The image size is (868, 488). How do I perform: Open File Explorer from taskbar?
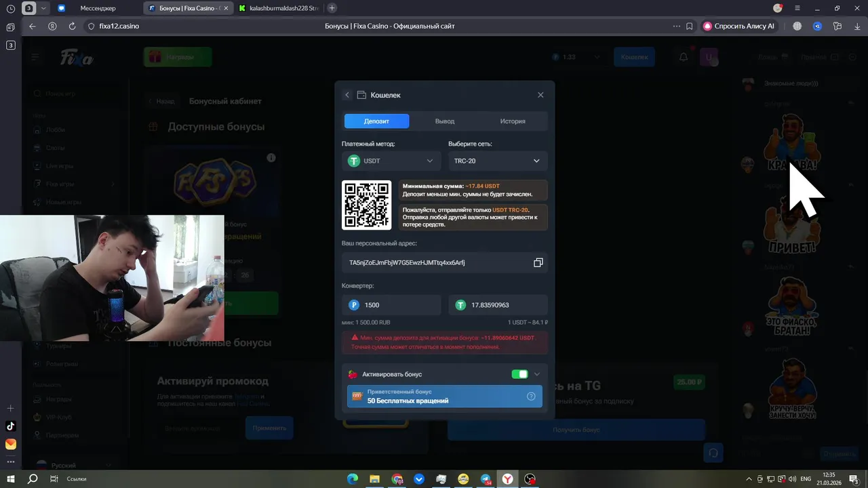[x=374, y=479]
